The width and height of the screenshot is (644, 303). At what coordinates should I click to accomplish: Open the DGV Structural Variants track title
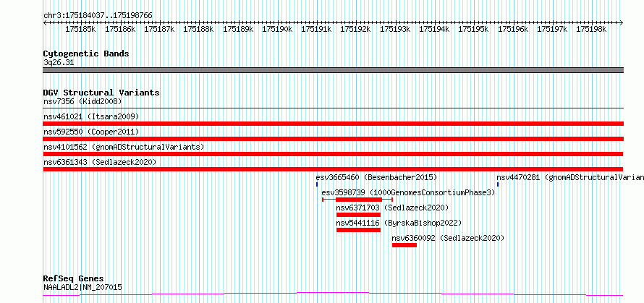101,93
